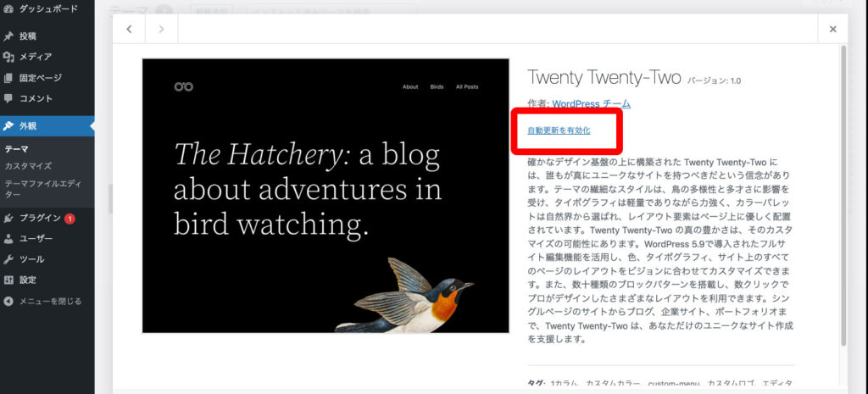Click the プラグイン plug icon
Image resolution: width=868 pixels, height=394 pixels.
click(x=8, y=218)
